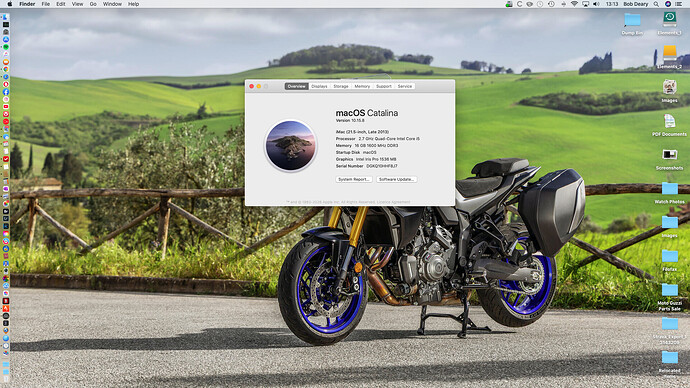Open the Go menu
The width and height of the screenshot is (690, 388).
(x=93, y=4)
